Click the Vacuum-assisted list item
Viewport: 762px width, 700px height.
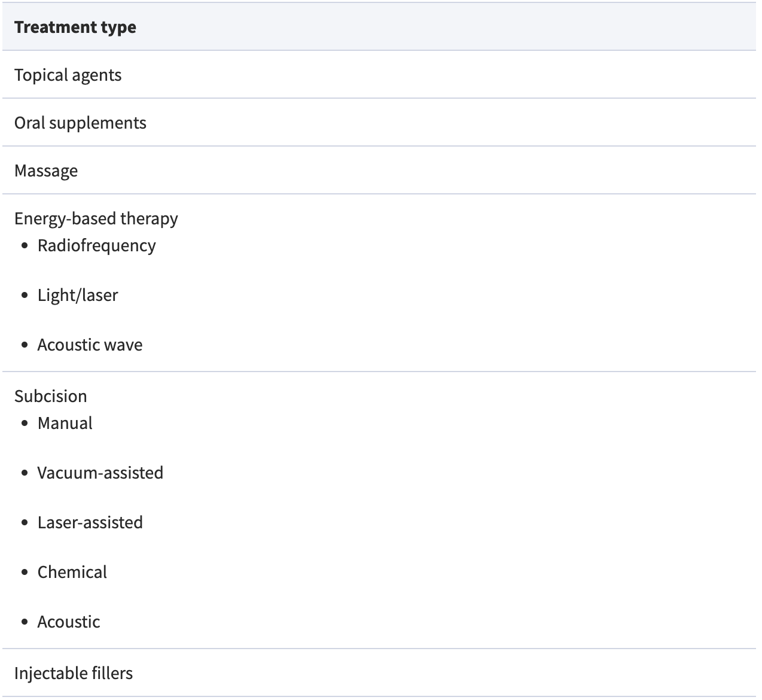coord(100,473)
